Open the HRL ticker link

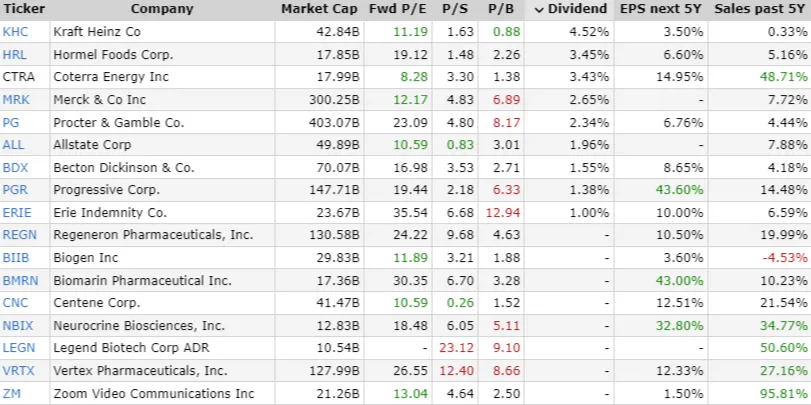(x=14, y=54)
